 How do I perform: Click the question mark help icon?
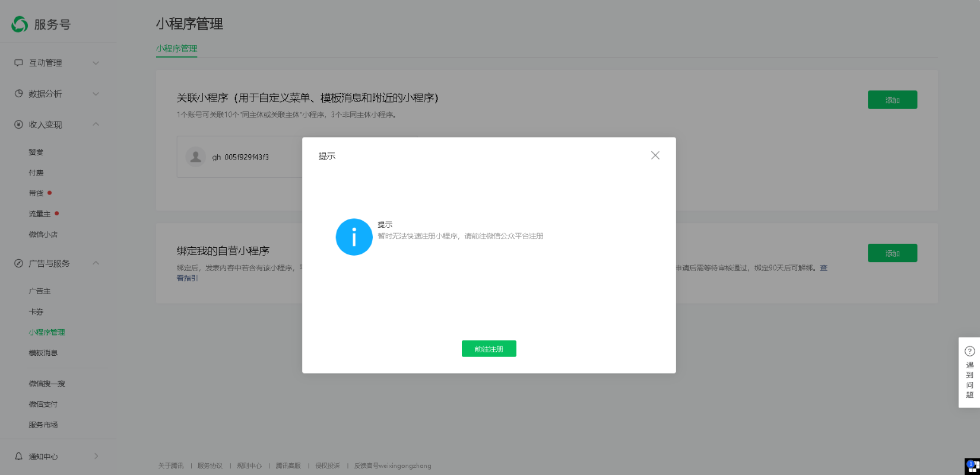click(x=969, y=351)
